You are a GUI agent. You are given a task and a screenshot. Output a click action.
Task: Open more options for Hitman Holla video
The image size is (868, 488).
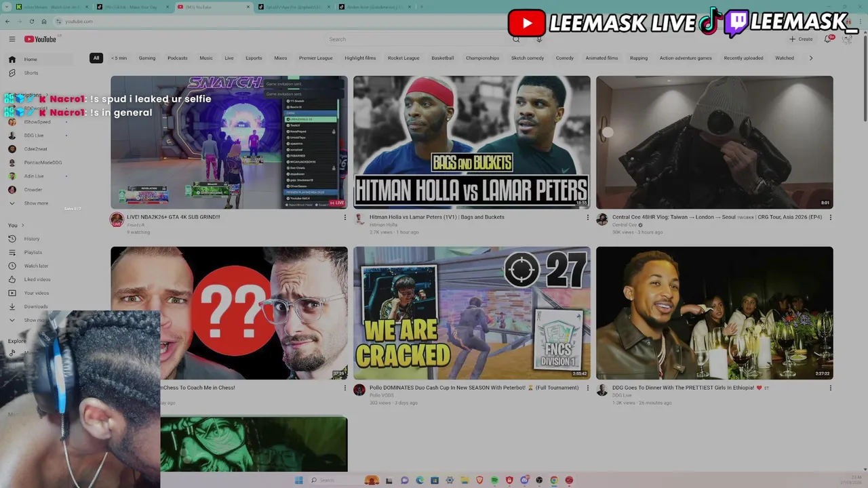(587, 218)
